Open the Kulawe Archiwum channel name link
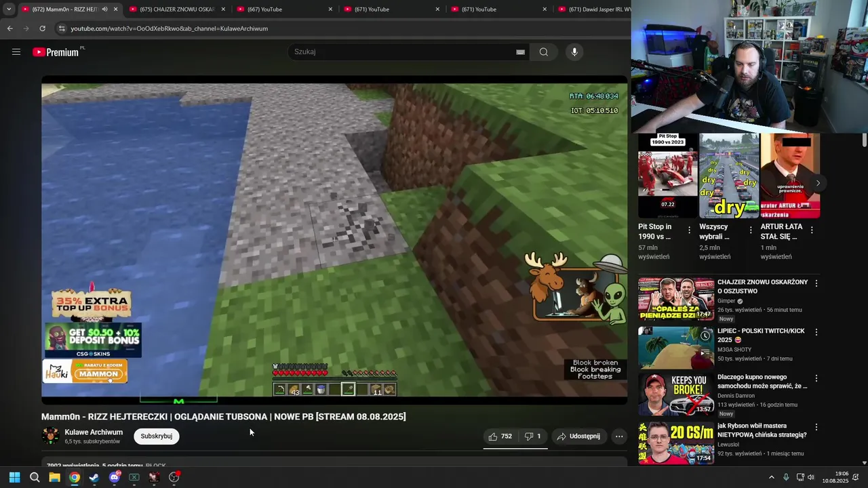The width and height of the screenshot is (868, 488). [94, 432]
